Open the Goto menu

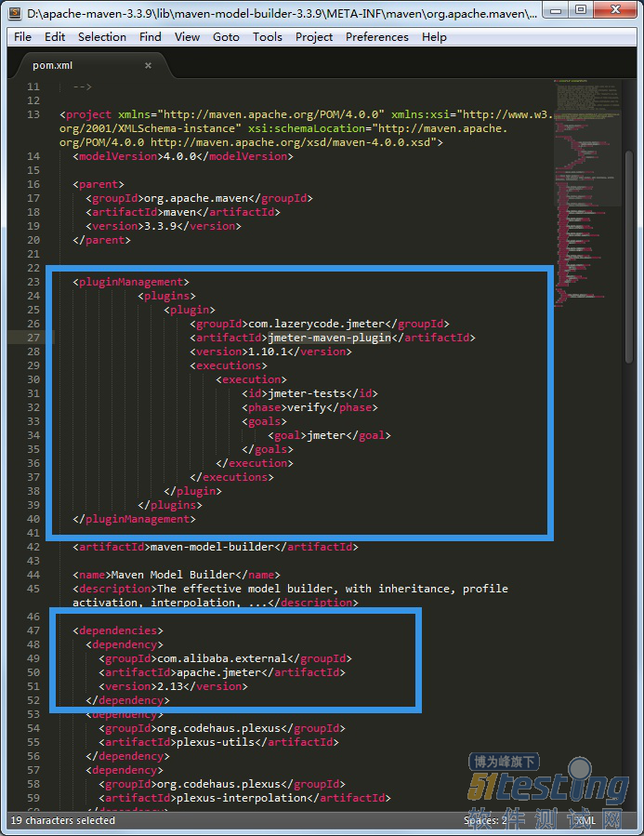(x=226, y=37)
